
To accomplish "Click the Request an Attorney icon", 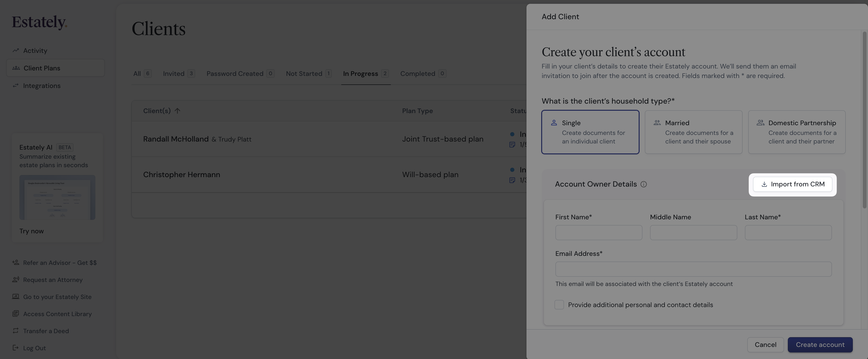I will click(15, 280).
